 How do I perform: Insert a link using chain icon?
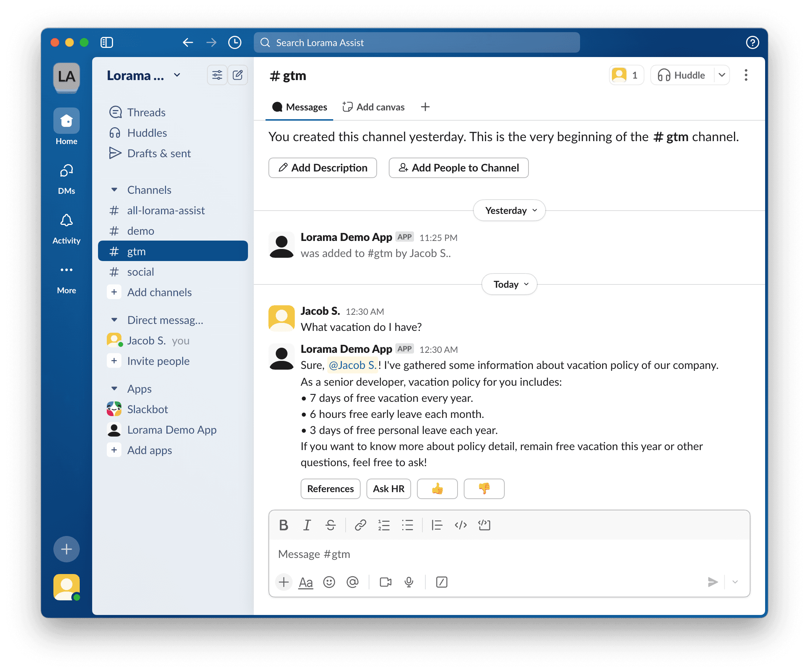[x=360, y=525]
